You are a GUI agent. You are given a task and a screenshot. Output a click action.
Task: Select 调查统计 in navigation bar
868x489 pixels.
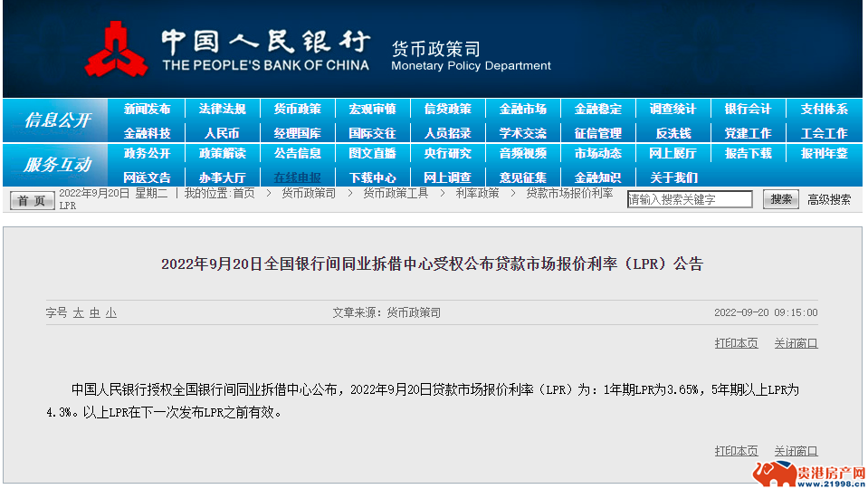(x=672, y=110)
